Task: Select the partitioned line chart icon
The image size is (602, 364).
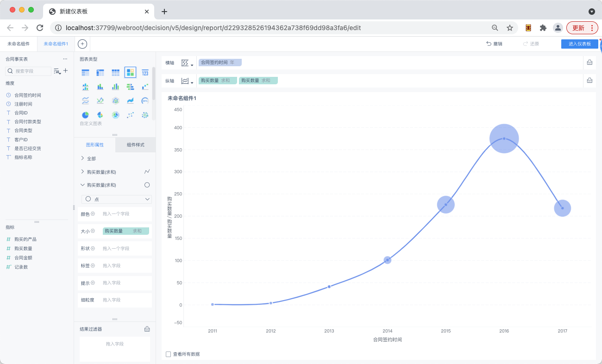Action: tap(85, 100)
